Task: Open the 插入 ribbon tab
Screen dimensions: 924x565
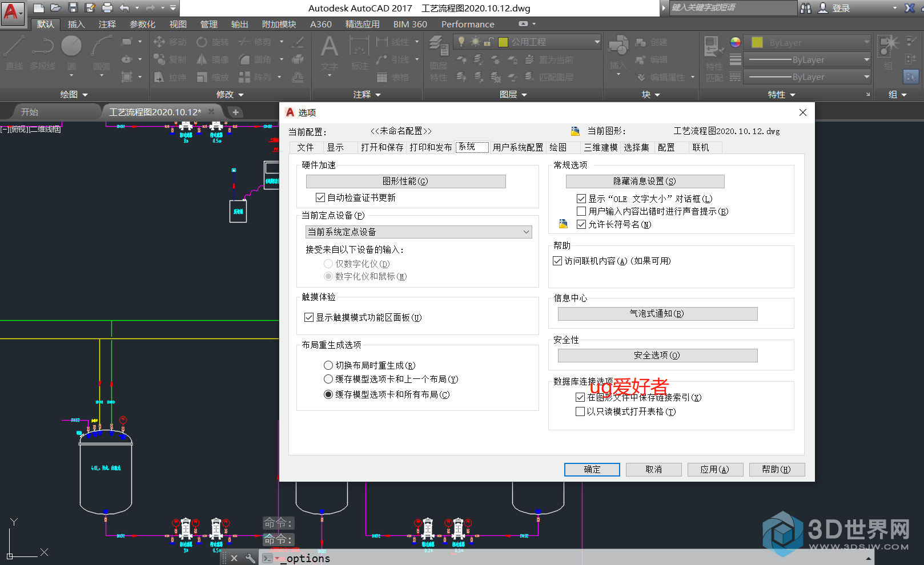Action: coord(76,24)
